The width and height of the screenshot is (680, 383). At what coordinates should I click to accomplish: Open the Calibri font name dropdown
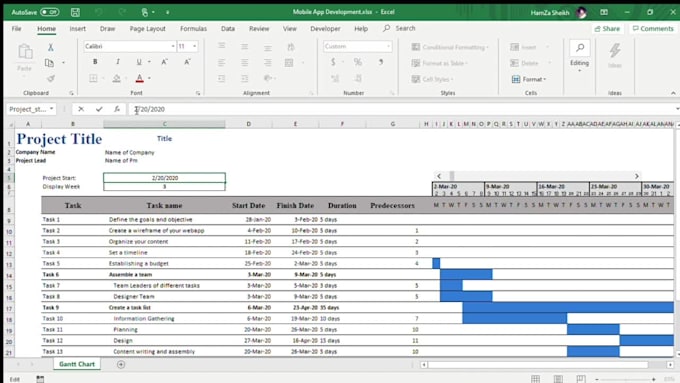click(x=173, y=46)
